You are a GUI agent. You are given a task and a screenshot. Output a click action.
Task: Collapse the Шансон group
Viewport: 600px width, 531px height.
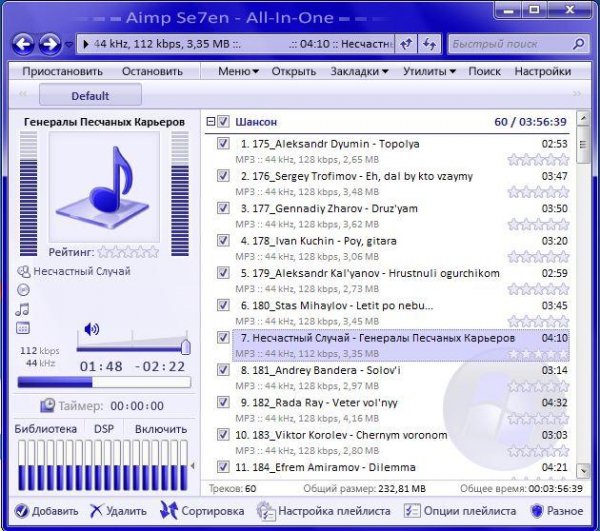pyautogui.click(x=210, y=122)
